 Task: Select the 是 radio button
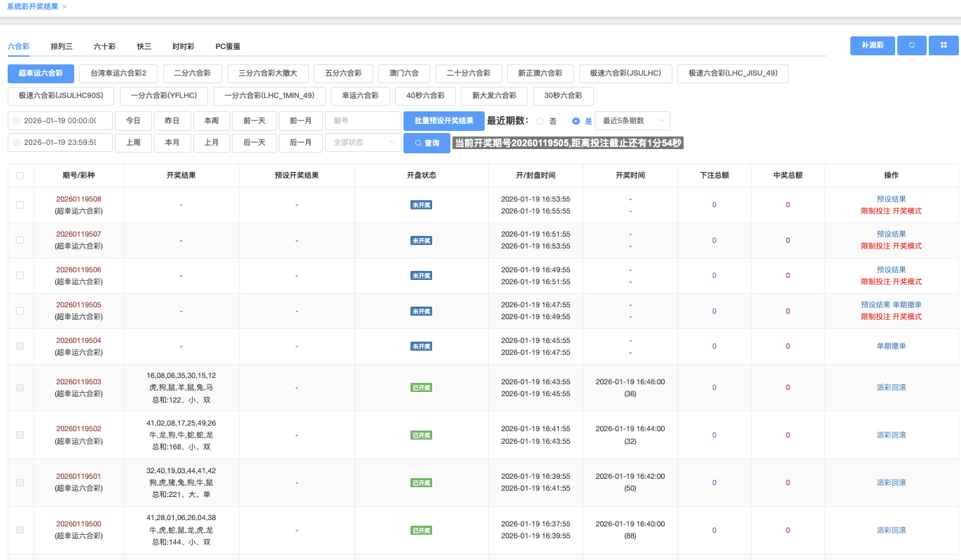(576, 121)
